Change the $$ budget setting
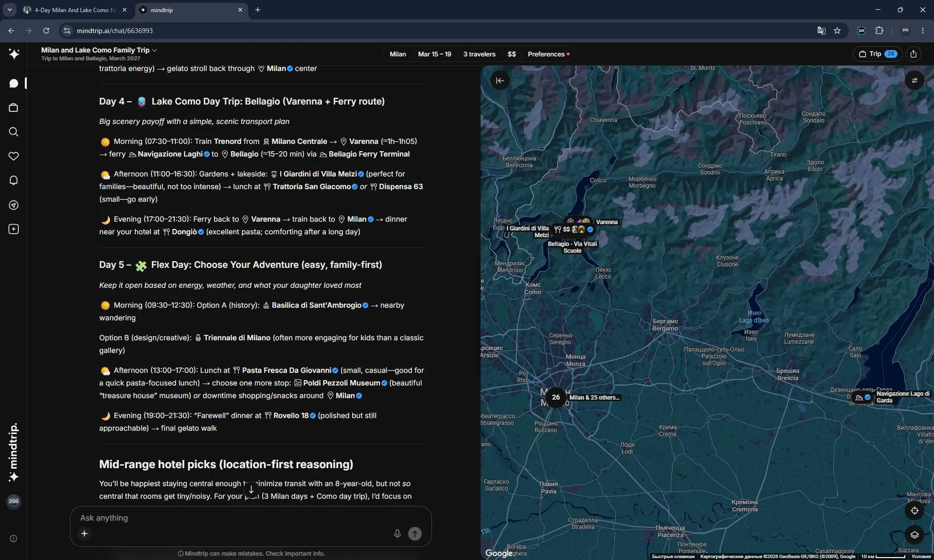934x560 pixels. (512, 54)
